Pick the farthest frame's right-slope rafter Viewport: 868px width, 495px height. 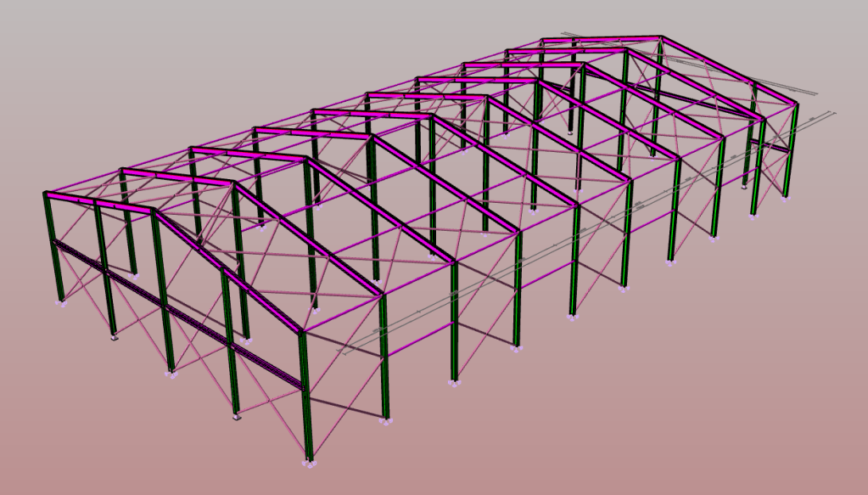point(730,71)
